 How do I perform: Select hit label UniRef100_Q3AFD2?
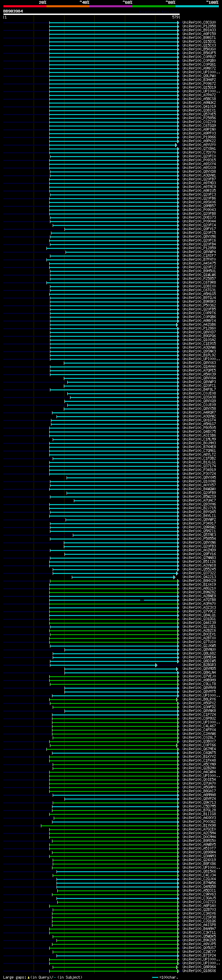[199, 707]
